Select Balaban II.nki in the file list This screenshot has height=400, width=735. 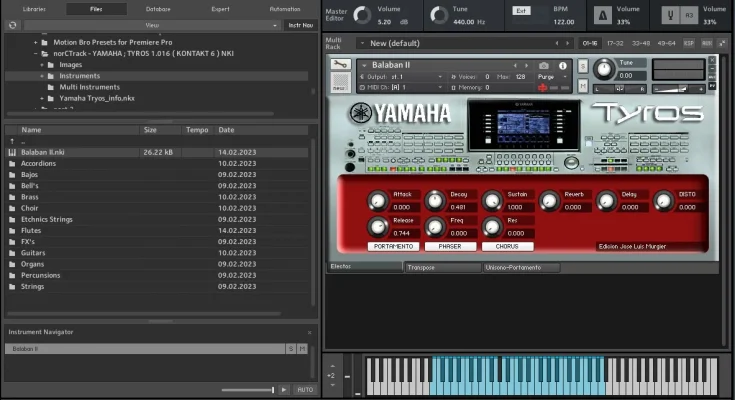point(42,152)
